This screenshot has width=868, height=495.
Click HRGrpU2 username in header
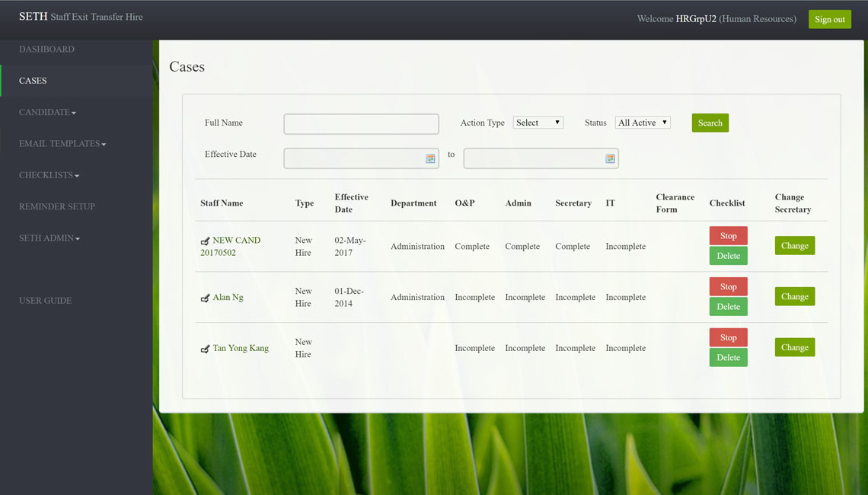click(x=696, y=19)
